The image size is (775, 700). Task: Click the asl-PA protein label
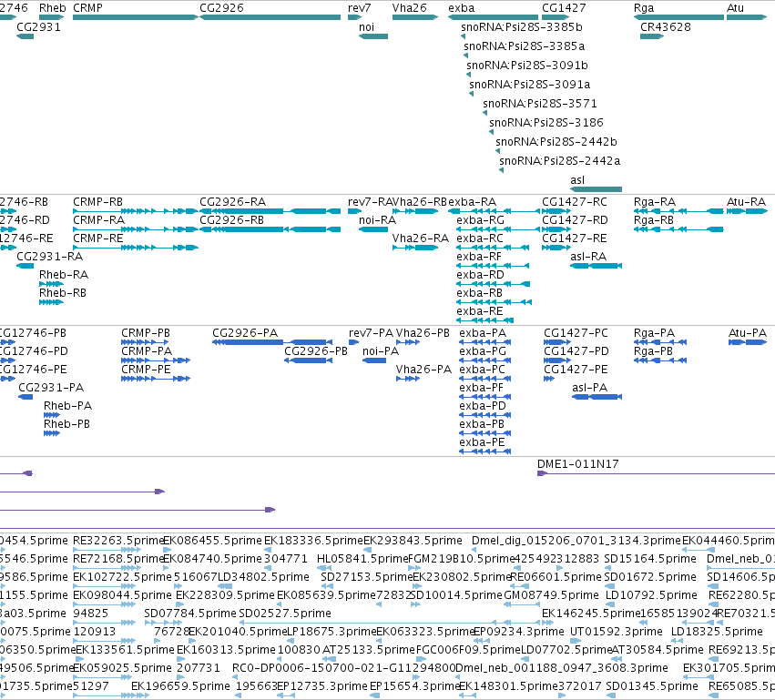click(x=589, y=389)
